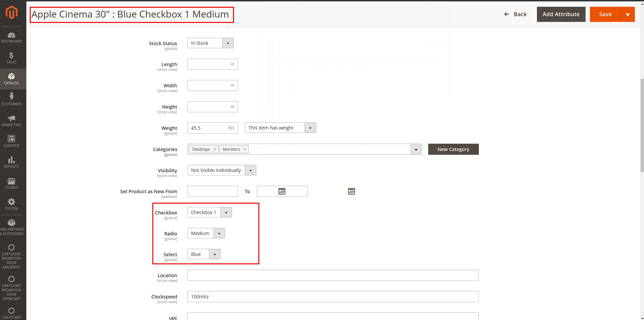Screen dimensions: 644x320
Task: Open Cart2Cart Migration from Magento
Action: click(11, 257)
